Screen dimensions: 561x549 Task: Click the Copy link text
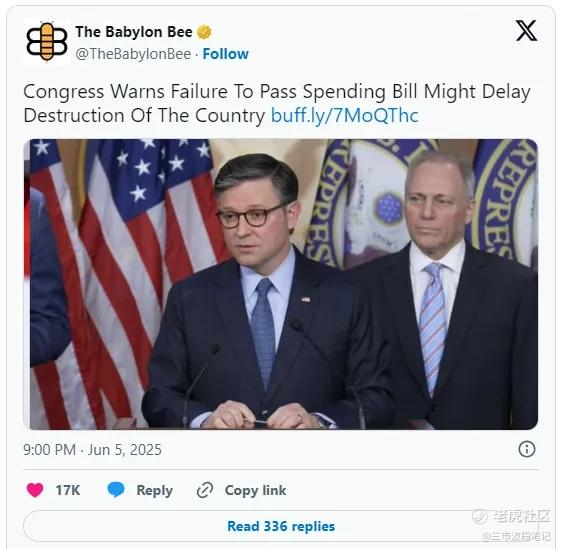click(255, 490)
